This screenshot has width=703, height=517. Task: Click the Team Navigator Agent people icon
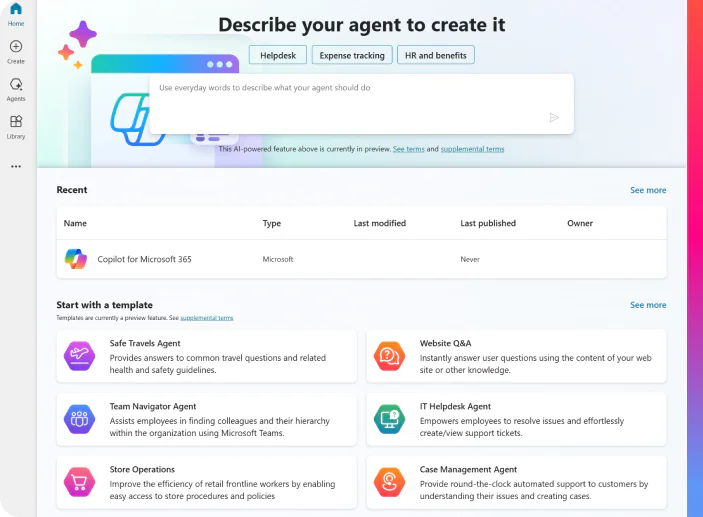79,419
